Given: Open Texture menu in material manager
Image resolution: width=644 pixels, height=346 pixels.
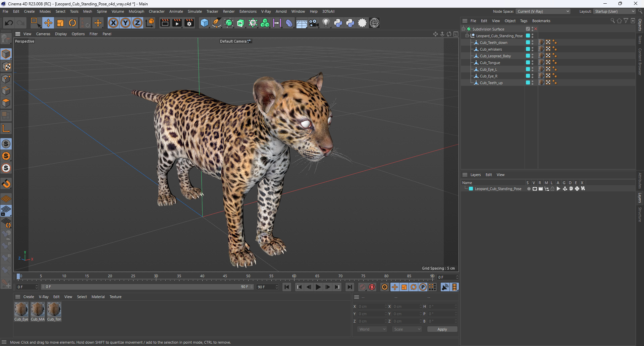Looking at the screenshot, I should click(115, 297).
